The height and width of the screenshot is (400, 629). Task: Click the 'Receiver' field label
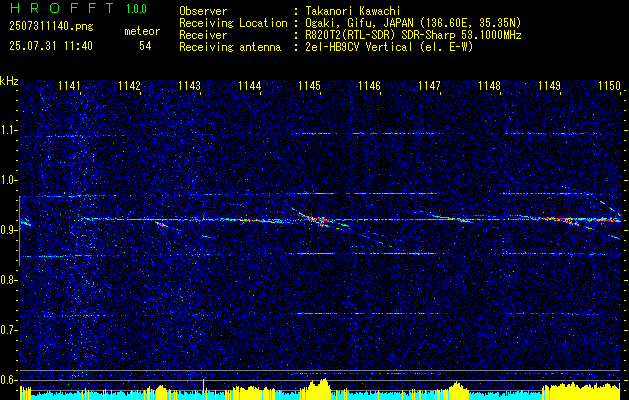click(203, 35)
